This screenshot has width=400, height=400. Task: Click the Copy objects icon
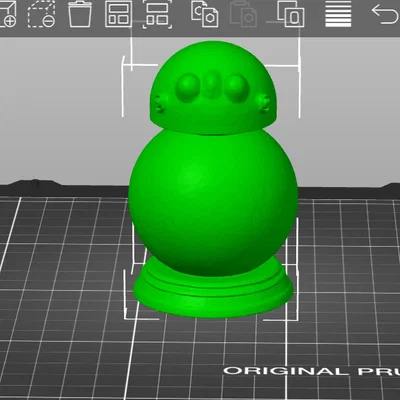coord(205,14)
